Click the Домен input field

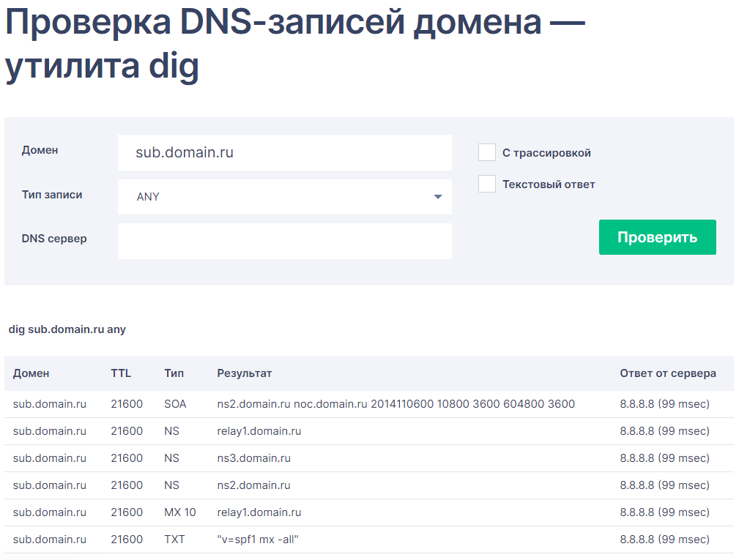coord(284,153)
